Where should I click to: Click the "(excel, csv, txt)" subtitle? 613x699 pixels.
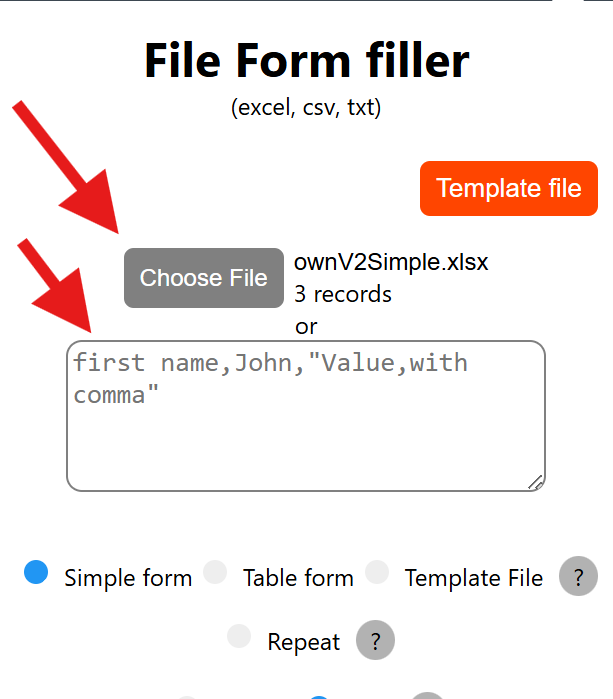click(x=306, y=108)
